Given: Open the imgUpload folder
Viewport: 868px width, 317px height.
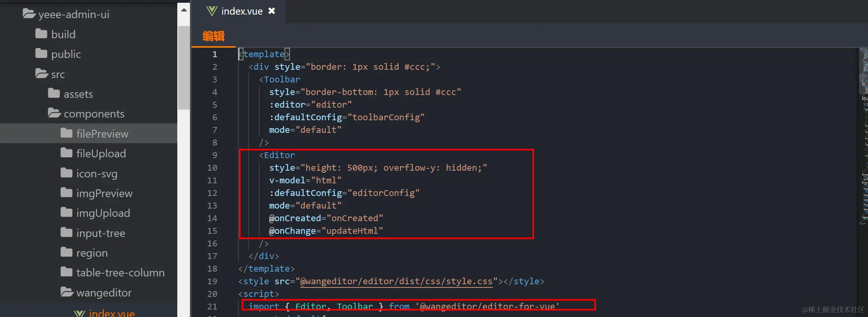Looking at the screenshot, I should [x=103, y=213].
